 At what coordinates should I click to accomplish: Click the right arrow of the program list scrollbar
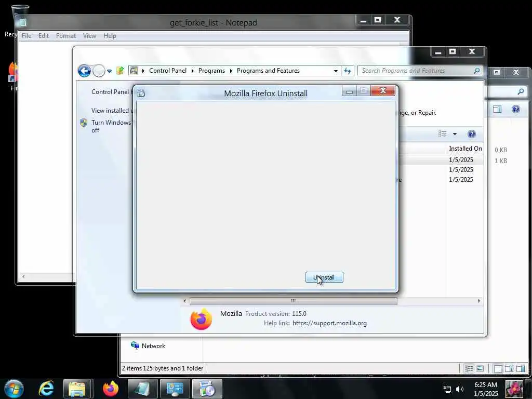tap(478, 301)
